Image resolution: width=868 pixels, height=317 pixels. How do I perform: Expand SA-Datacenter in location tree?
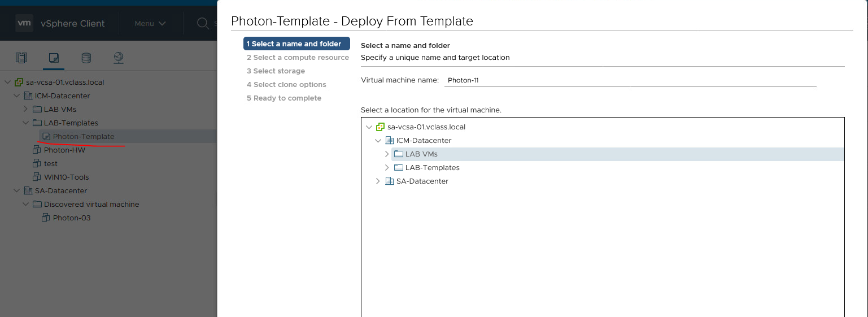(378, 181)
